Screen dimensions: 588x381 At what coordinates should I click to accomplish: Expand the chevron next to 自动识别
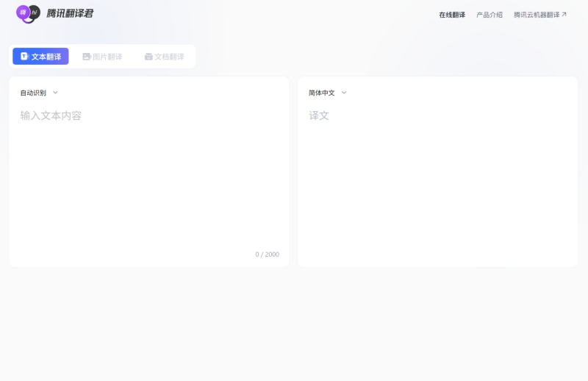coord(55,93)
